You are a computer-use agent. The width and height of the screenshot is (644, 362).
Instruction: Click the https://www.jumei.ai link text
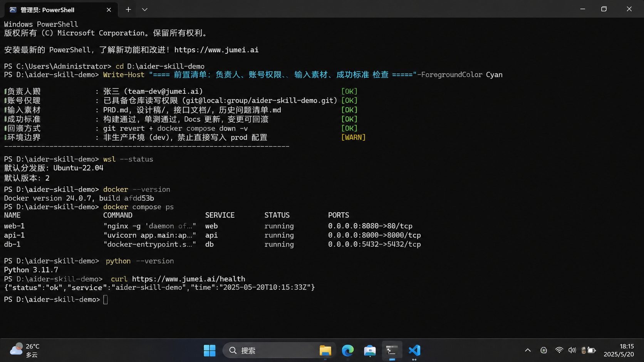coord(216,50)
